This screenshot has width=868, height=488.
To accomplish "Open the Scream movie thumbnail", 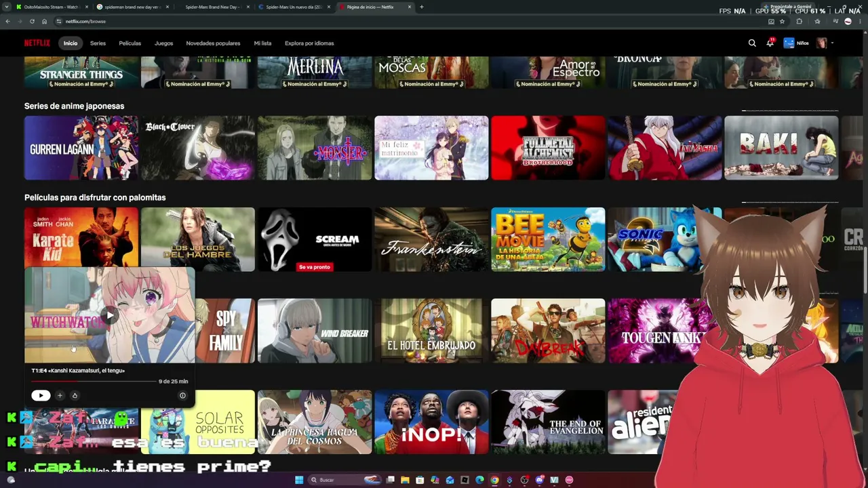I will tap(315, 239).
